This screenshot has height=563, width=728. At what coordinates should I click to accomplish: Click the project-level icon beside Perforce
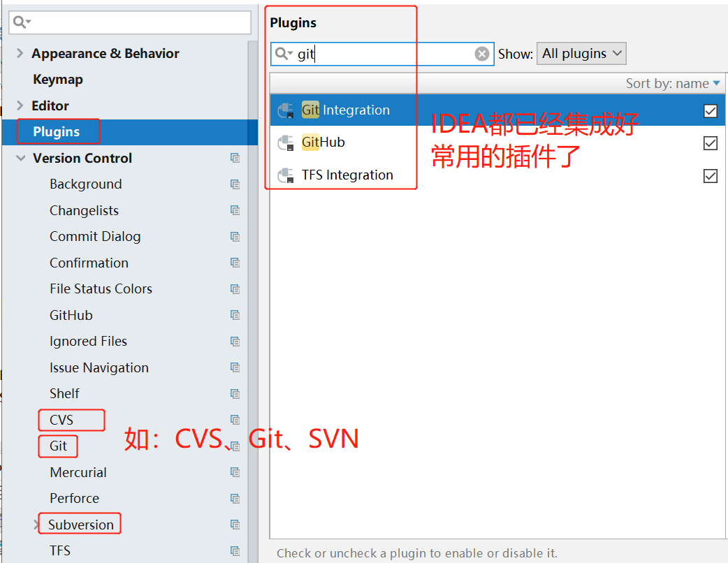(x=235, y=499)
